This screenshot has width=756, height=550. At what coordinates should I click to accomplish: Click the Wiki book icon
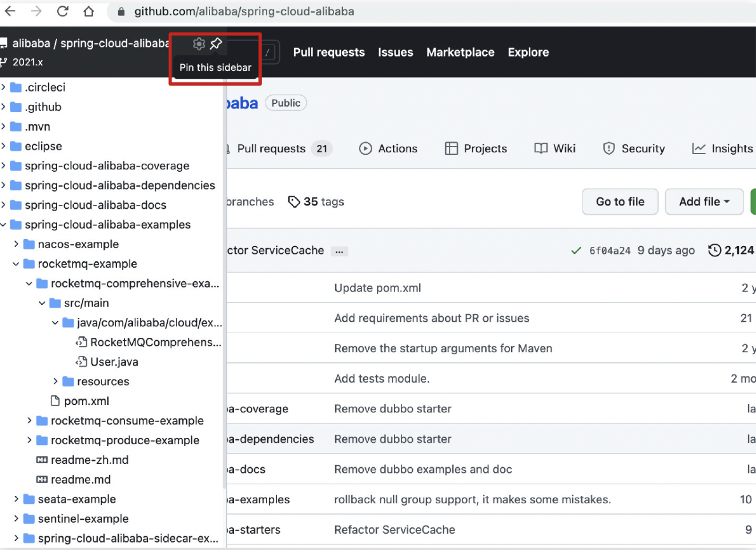click(541, 148)
